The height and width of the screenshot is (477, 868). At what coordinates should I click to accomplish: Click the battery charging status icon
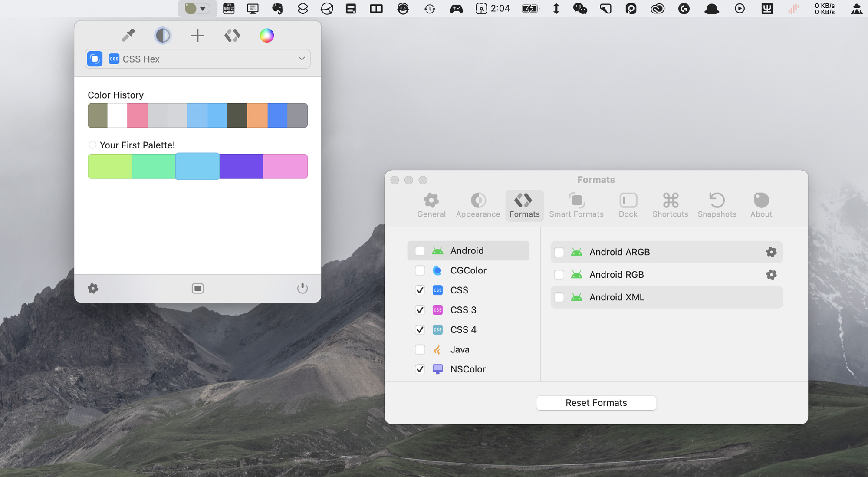(530, 8)
